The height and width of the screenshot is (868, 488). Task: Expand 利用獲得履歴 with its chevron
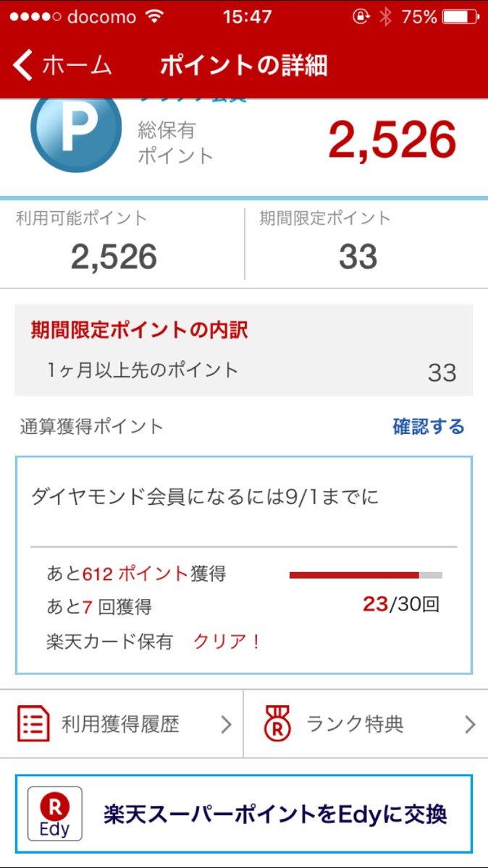coord(226,724)
